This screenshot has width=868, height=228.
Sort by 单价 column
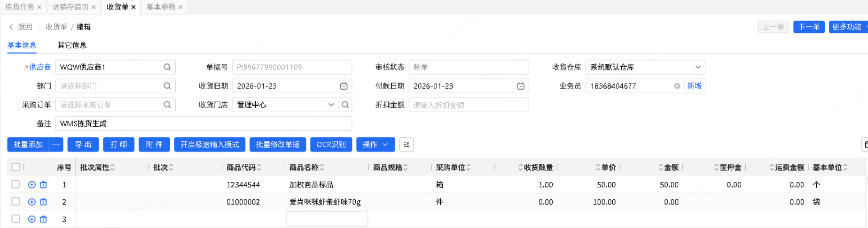tap(598, 167)
